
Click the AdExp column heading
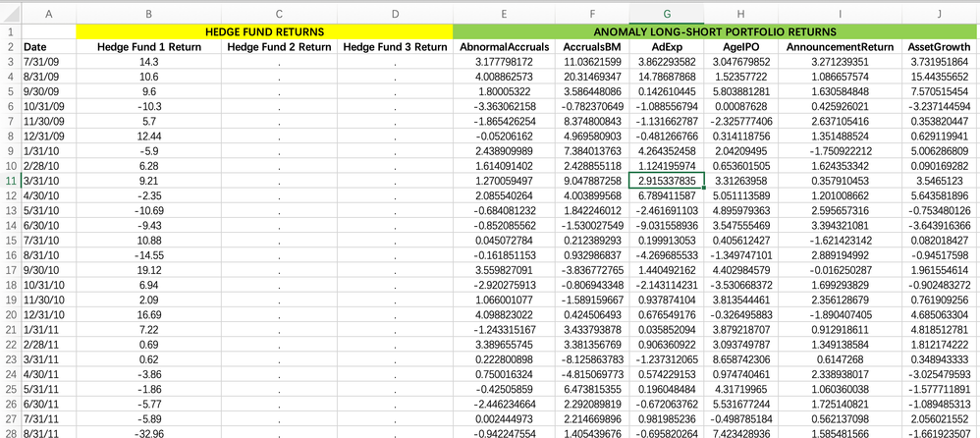pos(666,47)
